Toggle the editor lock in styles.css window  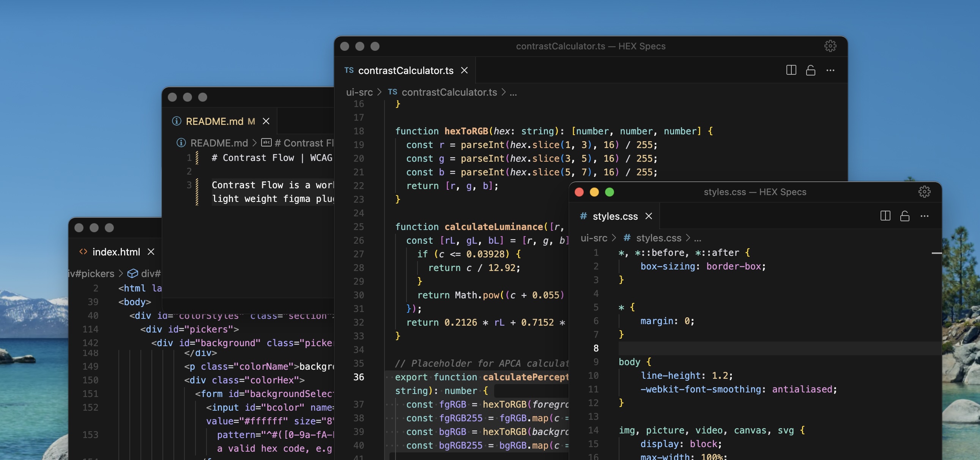click(905, 216)
